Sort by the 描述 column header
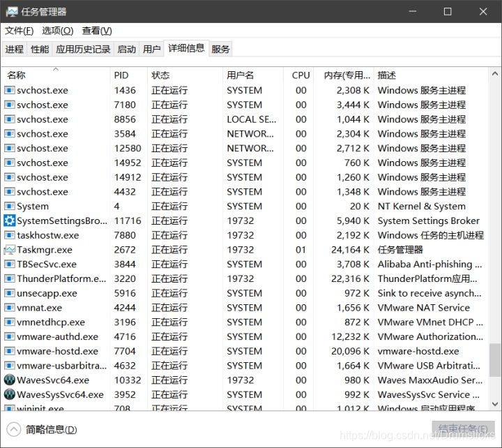 pos(431,75)
